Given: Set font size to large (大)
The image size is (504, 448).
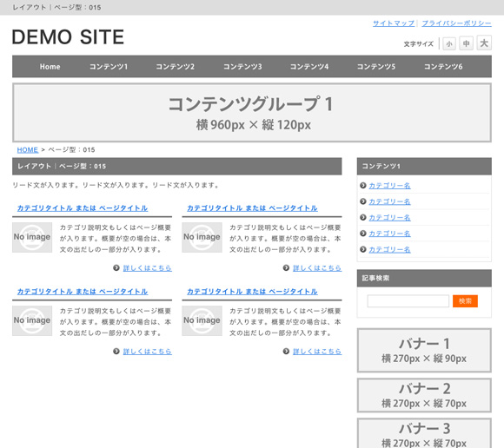Looking at the screenshot, I should point(484,43).
